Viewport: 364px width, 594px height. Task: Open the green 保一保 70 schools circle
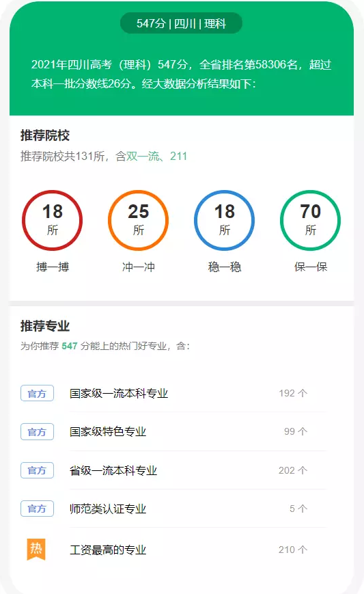(x=310, y=220)
